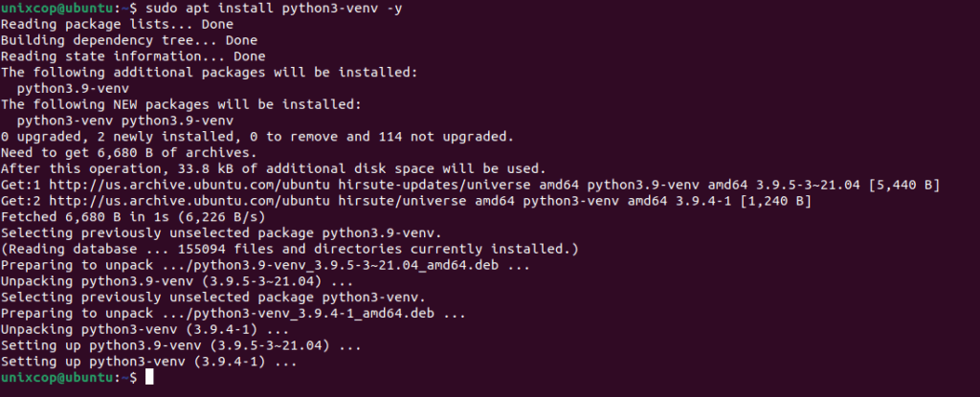Click the '155094 files and directories' database line
This screenshot has width=980, height=397.
(289, 250)
